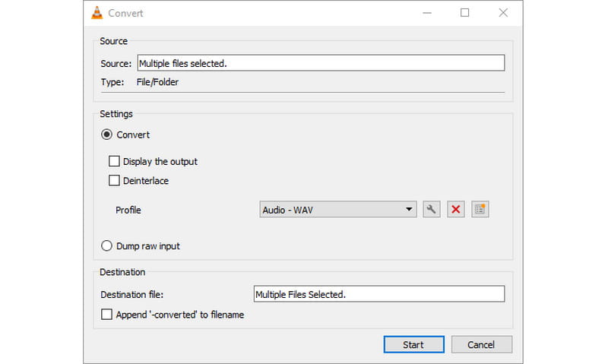
Task: Maximize the Convert window
Action: [x=464, y=13]
